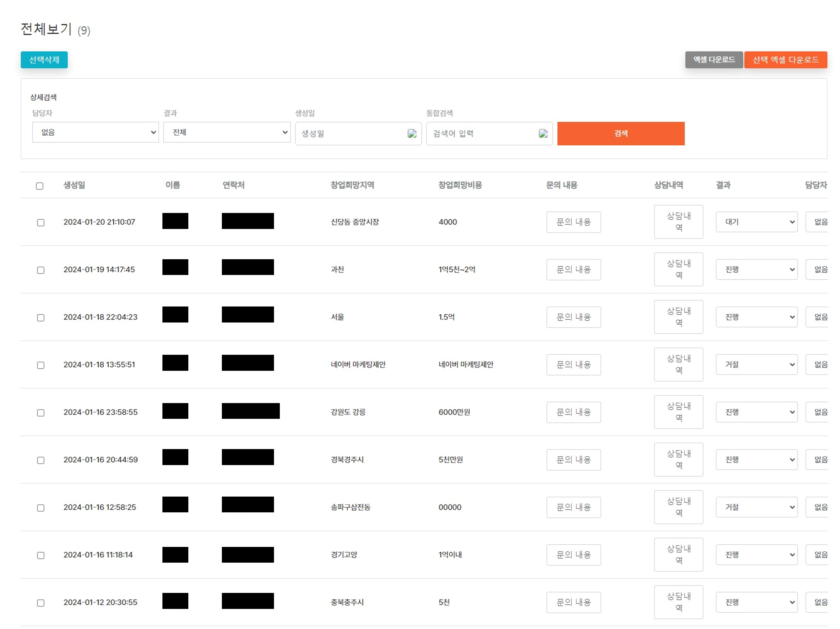
Task: Open 결과 dropdown for 송파구삼전동 row
Action: click(756, 507)
